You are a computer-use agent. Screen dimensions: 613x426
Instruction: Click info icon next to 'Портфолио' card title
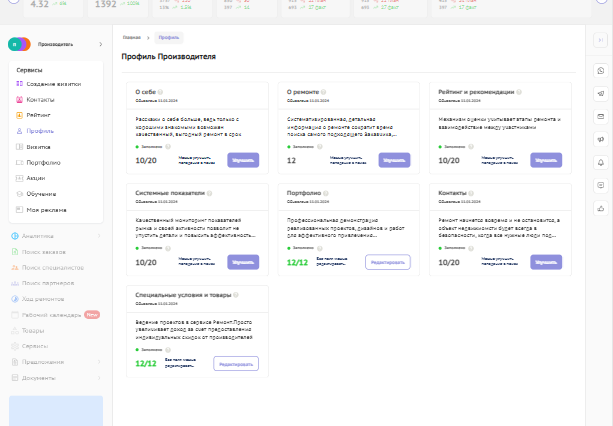tap(326, 193)
